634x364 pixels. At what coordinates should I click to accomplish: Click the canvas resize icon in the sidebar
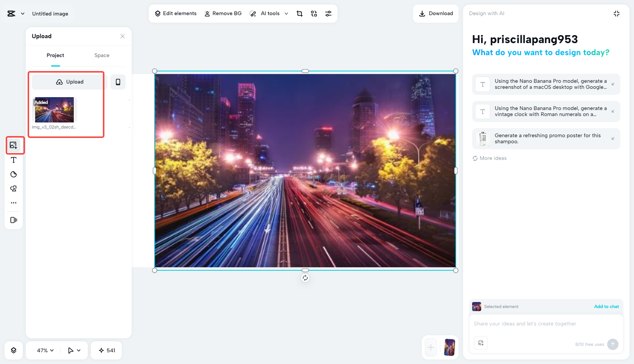13,220
